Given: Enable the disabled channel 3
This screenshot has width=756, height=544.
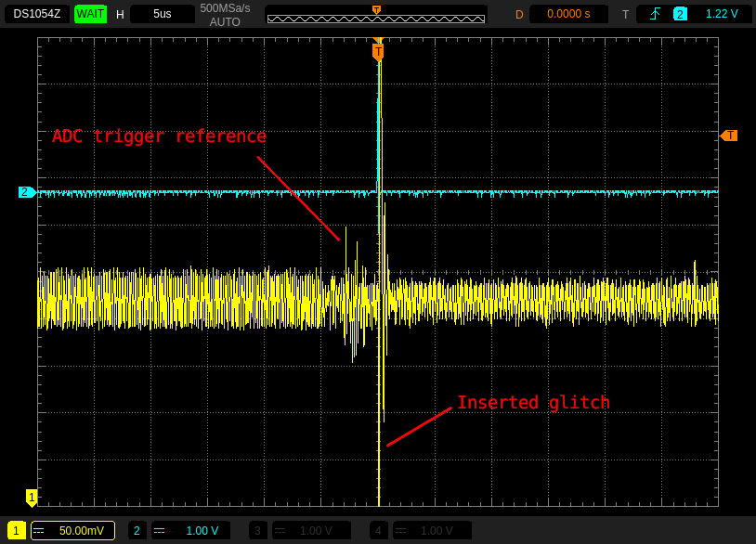Looking at the screenshot, I should pyautogui.click(x=257, y=530).
